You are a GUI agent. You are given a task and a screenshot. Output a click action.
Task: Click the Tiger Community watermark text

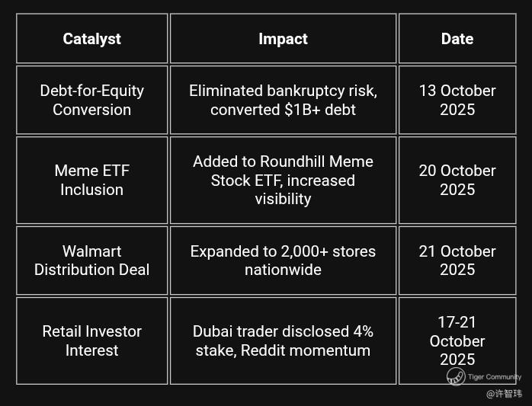coord(495,377)
